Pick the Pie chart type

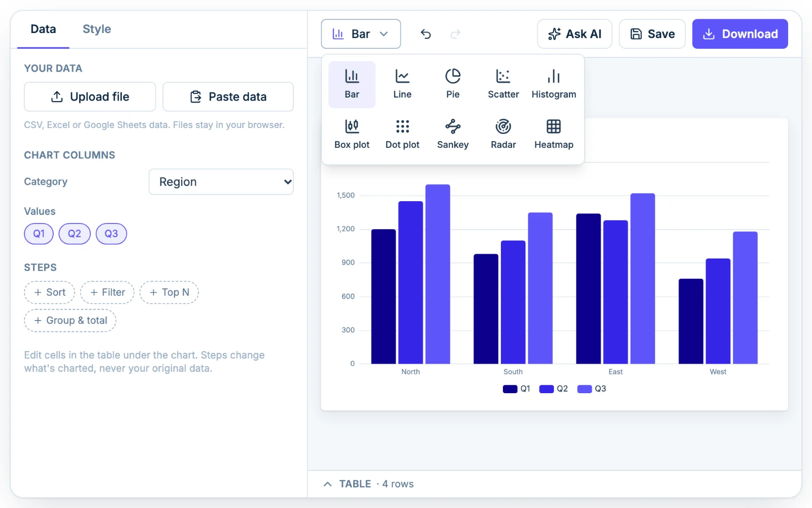pyautogui.click(x=453, y=84)
